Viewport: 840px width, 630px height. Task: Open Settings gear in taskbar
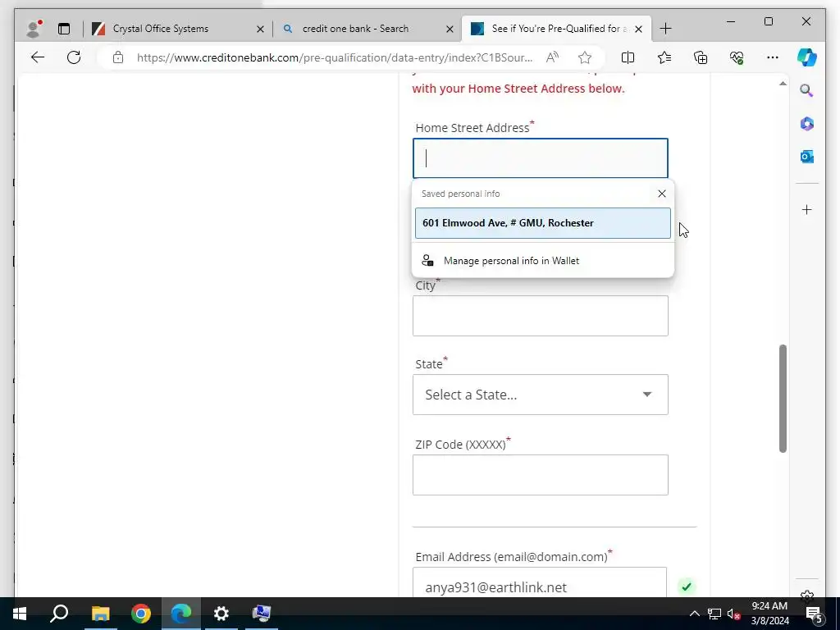click(221, 614)
